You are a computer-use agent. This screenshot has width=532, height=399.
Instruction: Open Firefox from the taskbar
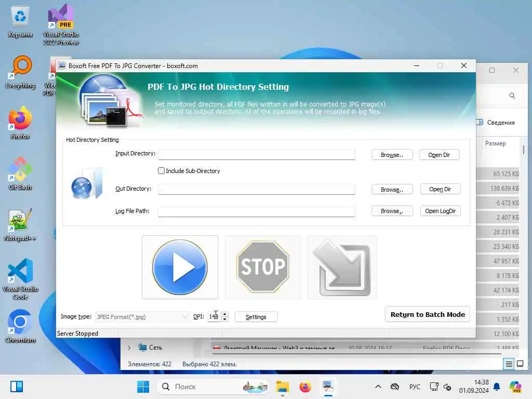pos(305,387)
